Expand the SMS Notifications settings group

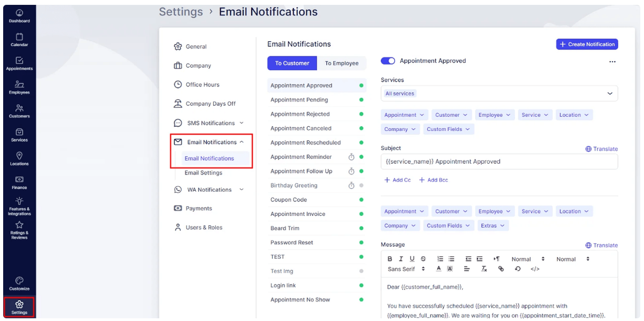pos(209,123)
